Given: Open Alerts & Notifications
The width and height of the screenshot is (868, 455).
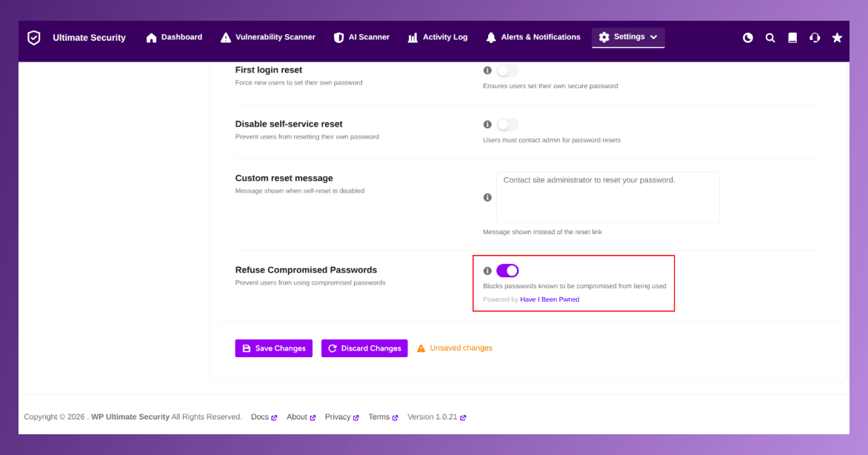Looking at the screenshot, I should tap(533, 37).
